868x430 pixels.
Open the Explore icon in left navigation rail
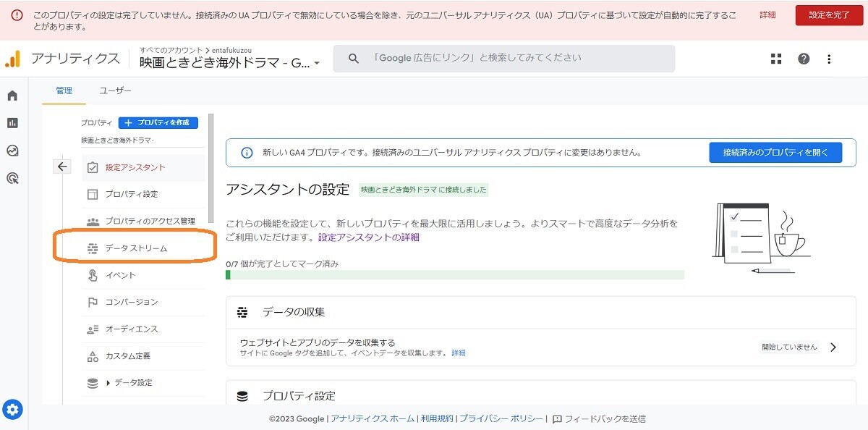click(12, 150)
